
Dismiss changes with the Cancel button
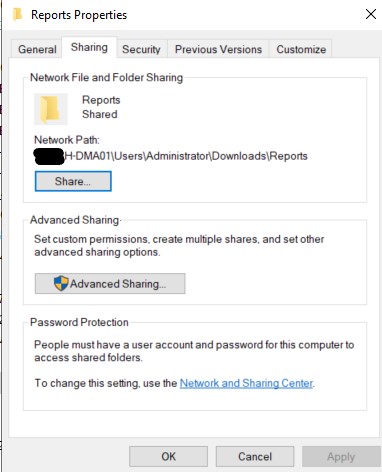255,456
